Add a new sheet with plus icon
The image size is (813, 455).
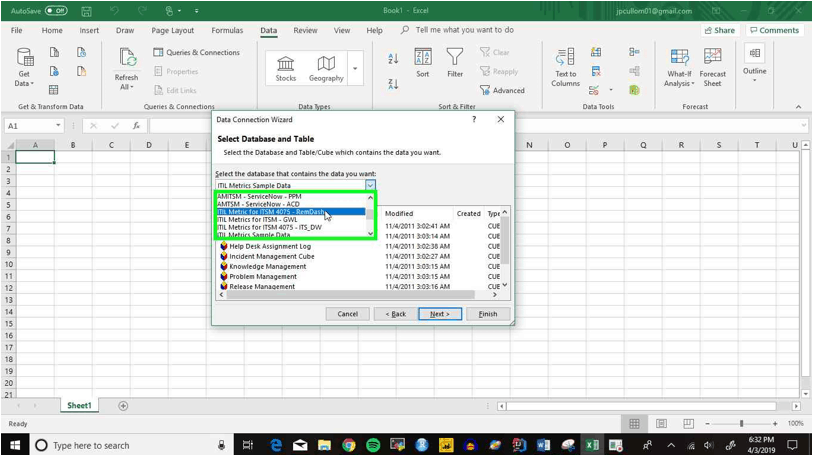(x=123, y=406)
